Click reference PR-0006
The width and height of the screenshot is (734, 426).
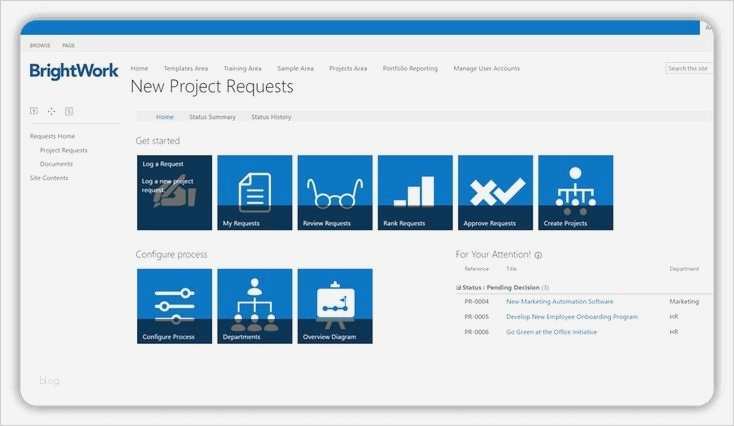[477, 332]
